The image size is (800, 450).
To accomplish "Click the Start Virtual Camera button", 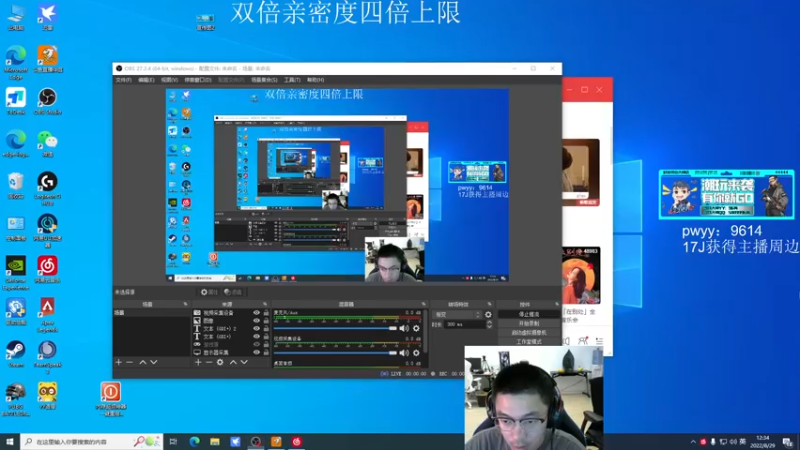I will coord(529,333).
